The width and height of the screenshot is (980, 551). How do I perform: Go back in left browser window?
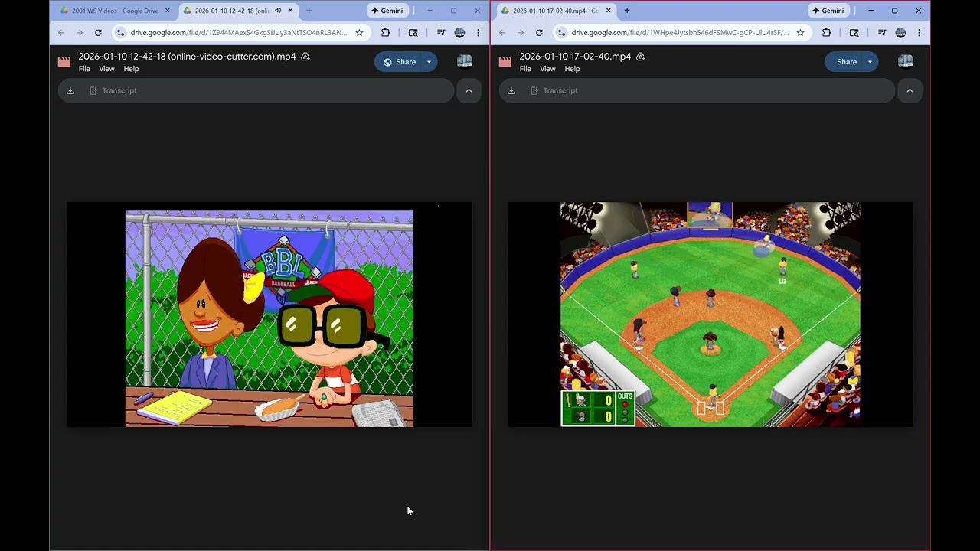(61, 33)
